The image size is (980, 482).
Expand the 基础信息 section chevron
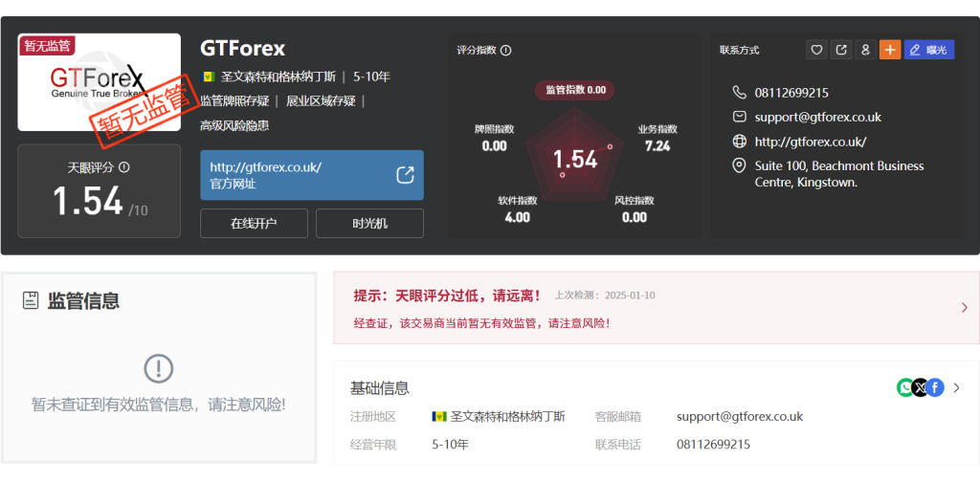[x=957, y=387]
